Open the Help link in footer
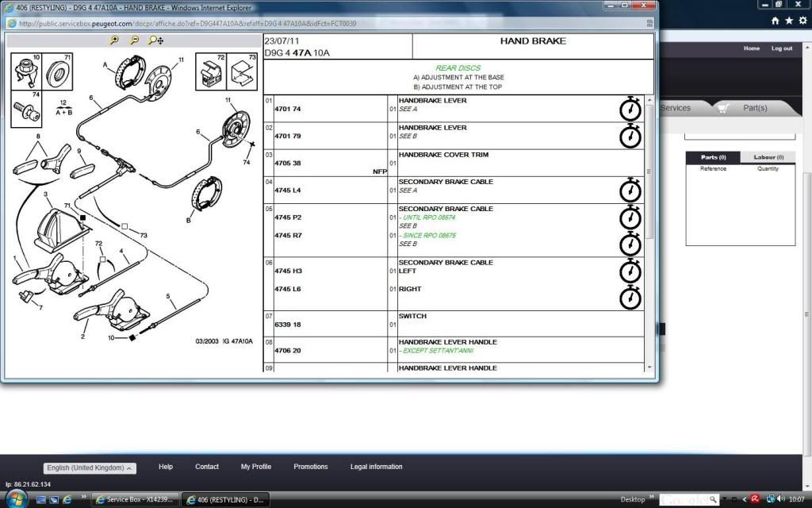Image resolution: width=812 pixels, height=508 pixels. tap(166, 467)
